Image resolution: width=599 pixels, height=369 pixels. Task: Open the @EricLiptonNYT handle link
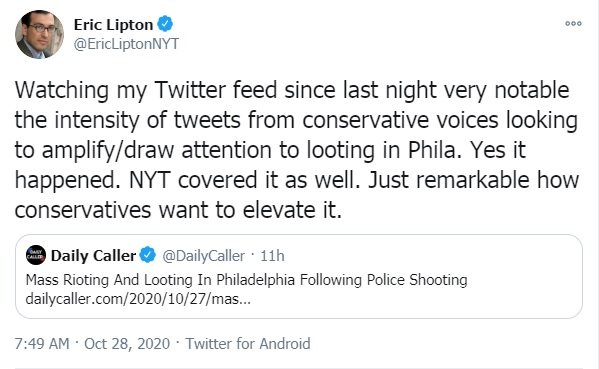[126, 44]
